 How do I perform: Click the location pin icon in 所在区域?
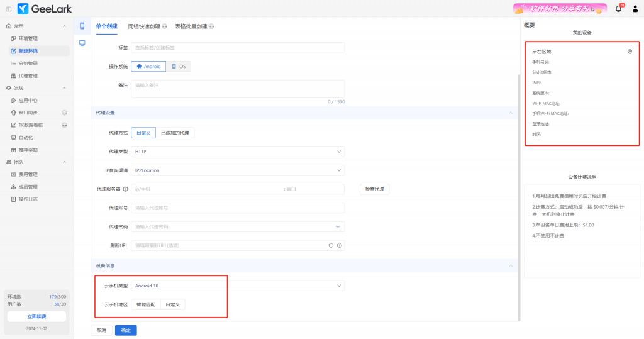[630, 52]
